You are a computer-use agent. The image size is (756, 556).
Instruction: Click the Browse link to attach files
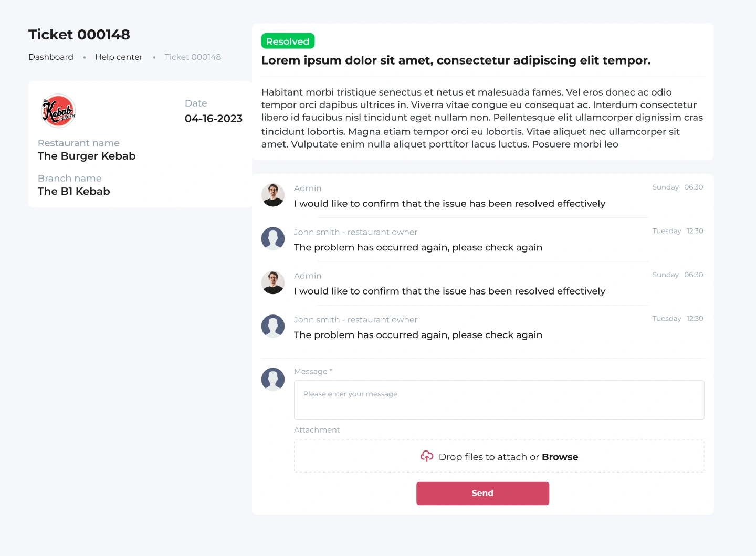pyautogui.click(x=560, y=457)
